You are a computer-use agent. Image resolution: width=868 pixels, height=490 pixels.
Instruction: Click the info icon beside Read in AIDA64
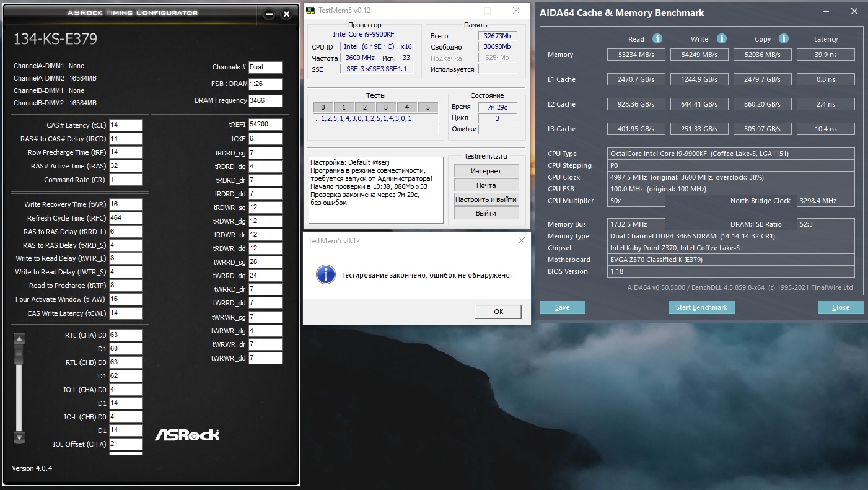(x=657, y=38)
